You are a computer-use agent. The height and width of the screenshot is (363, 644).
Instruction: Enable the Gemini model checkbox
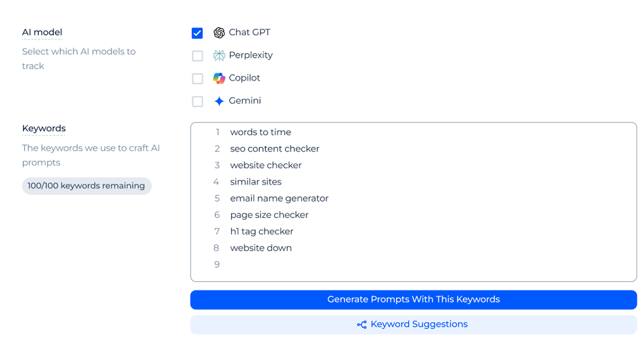(197, 102)
